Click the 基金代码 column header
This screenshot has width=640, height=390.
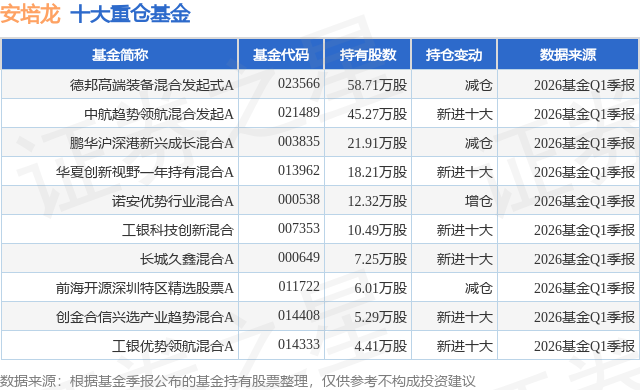coord(281,55)
